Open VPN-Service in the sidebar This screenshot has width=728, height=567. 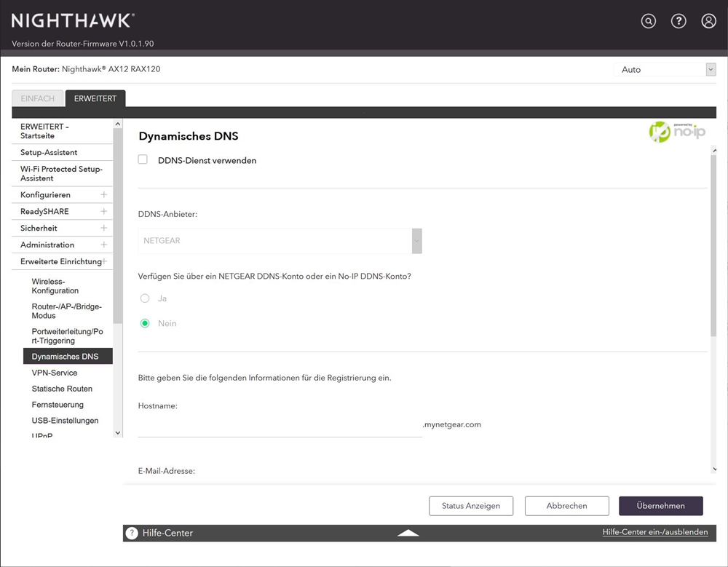(55, 373)
